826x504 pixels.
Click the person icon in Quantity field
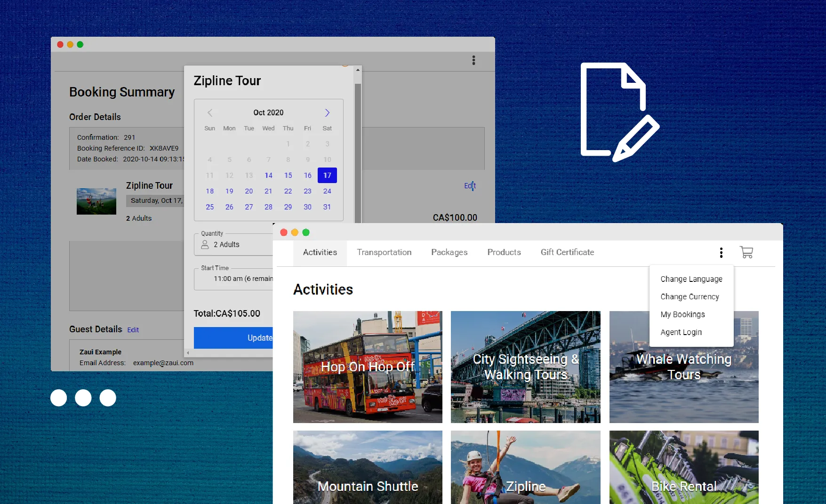click(205, 244)
